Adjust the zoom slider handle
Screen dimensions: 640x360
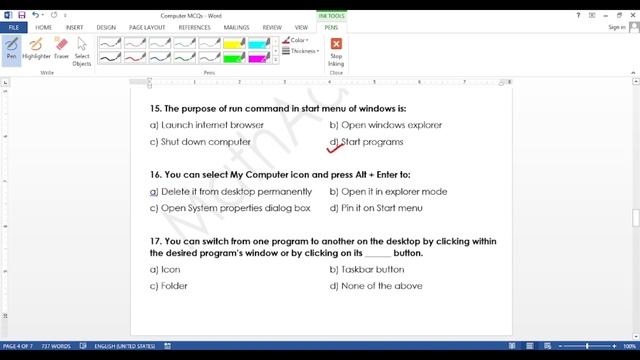[587, 346]
